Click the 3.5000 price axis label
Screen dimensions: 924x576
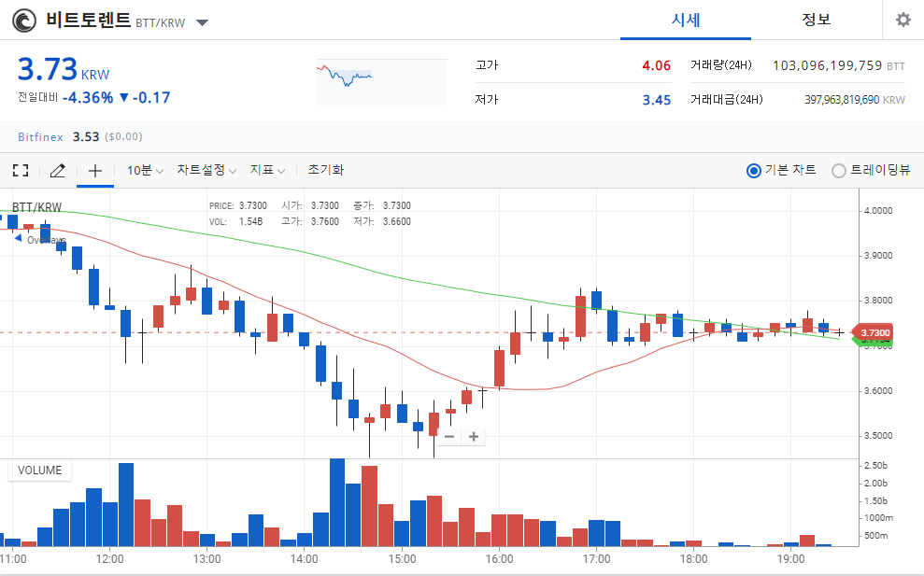[x=878, y=436]
